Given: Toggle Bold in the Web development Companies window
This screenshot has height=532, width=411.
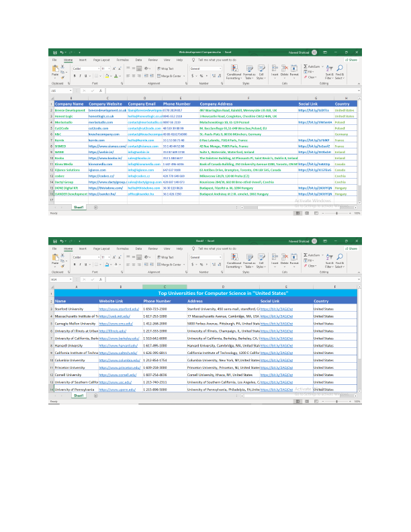Looking at the screenshot, I should coord(75,76).
